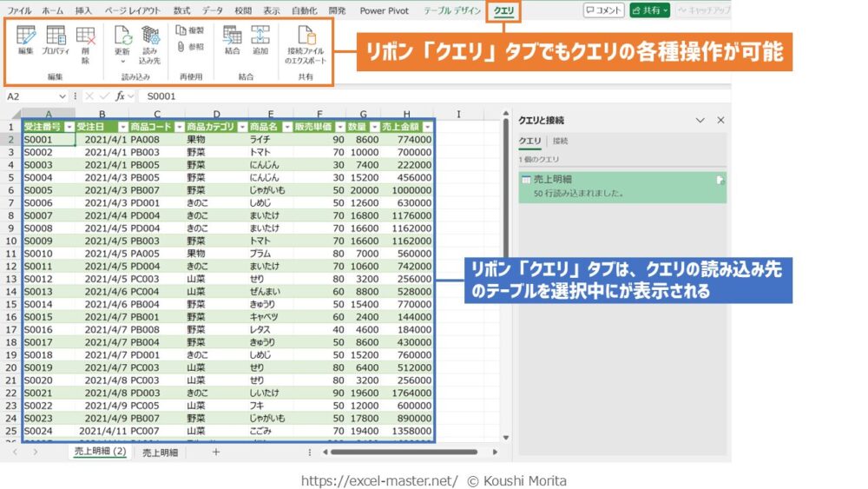This screenshot has height=489, width=868.
Task: Open the 受注番号 column filter dropdown
Action: (x=68, y=127)
